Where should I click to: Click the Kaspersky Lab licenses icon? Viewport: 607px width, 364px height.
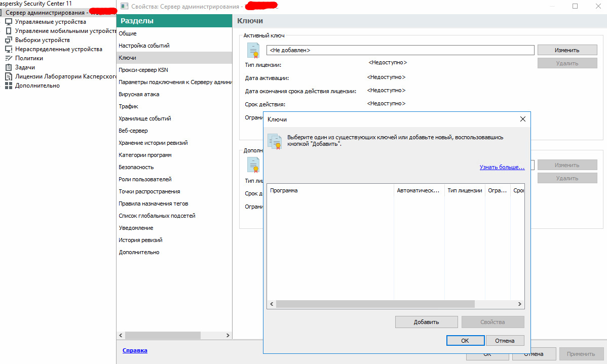(x=9, y=76)
